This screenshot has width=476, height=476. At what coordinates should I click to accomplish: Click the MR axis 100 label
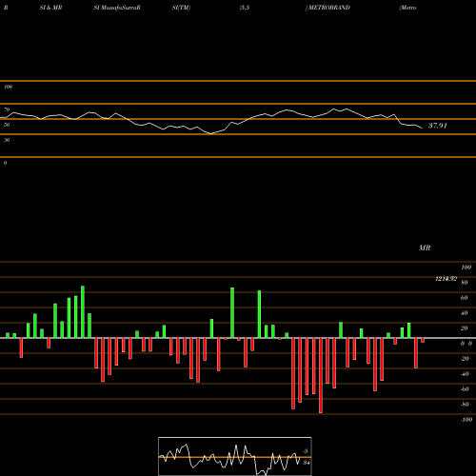(466, 268)
